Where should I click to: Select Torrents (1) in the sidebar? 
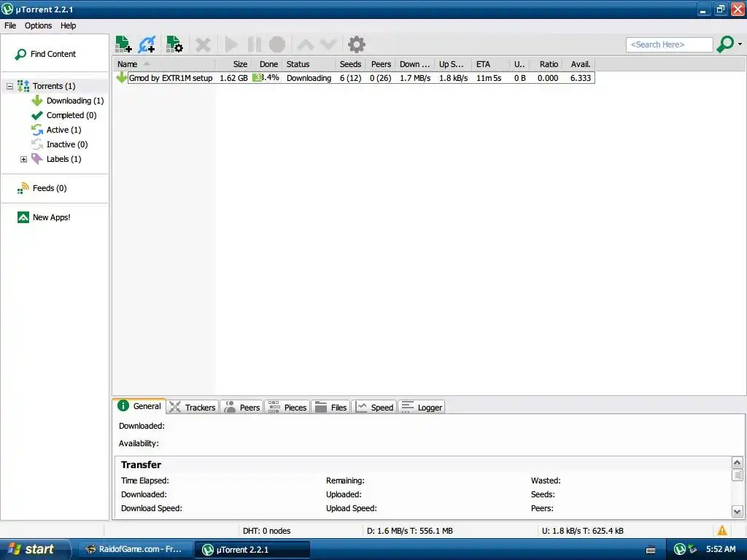[47, 86]
